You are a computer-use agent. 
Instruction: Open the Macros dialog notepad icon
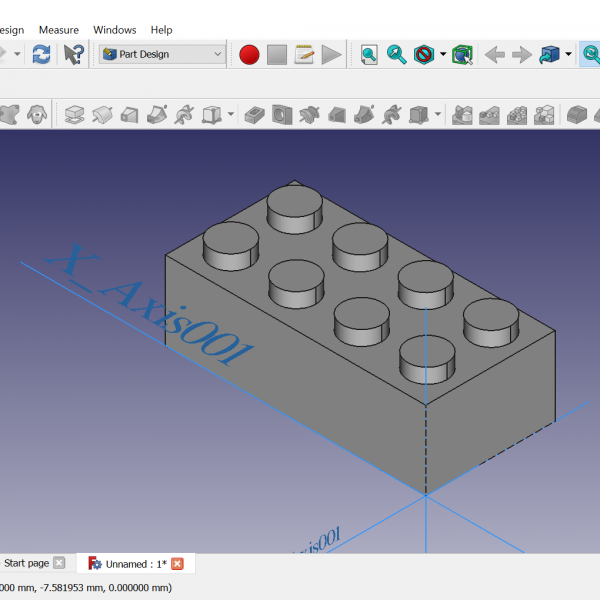click(304, 55)
